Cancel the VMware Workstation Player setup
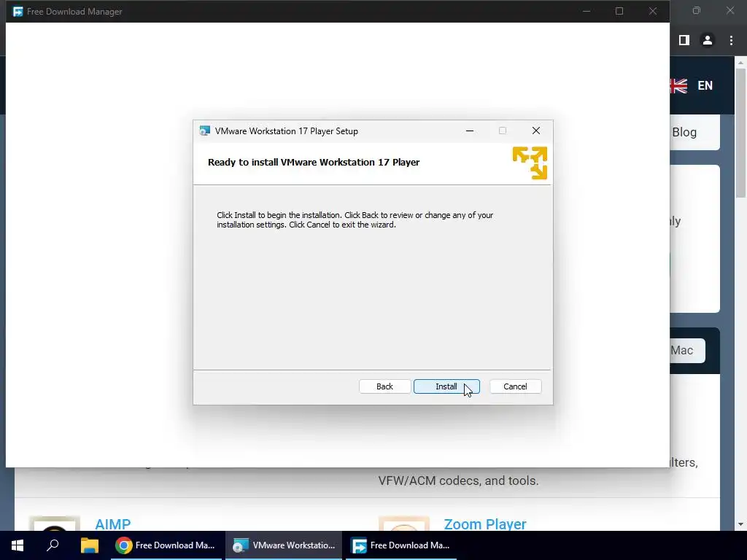The height and width of the screenshot is (560, 747). click(x=515, y=386)
